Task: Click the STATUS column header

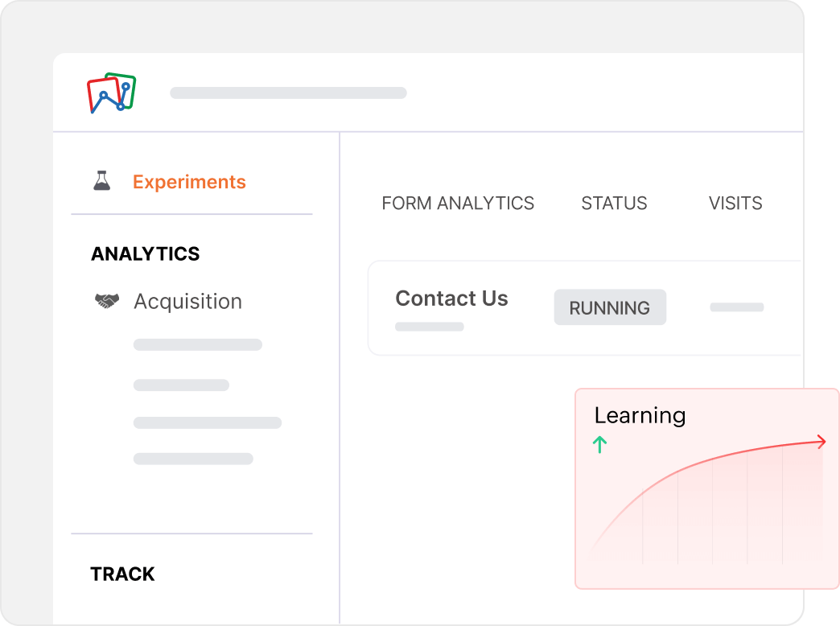Action: click(x=614, y=204)
